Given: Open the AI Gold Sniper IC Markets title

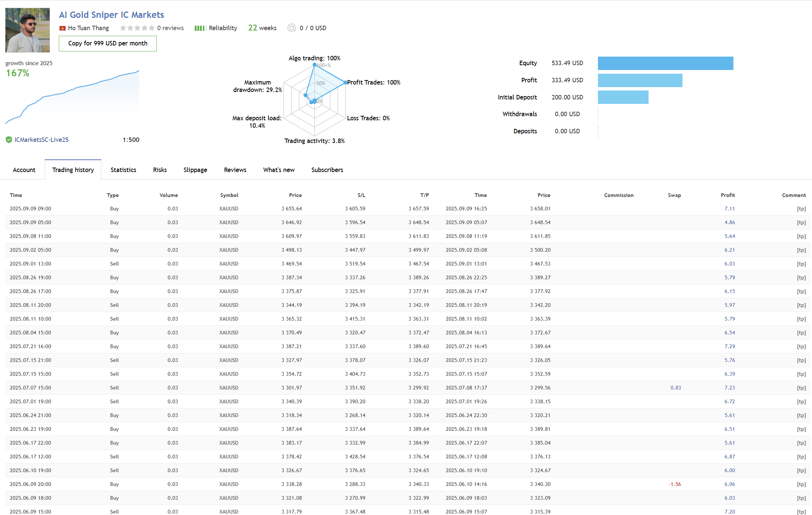Looking at the screenshot, I should [111, 15].
